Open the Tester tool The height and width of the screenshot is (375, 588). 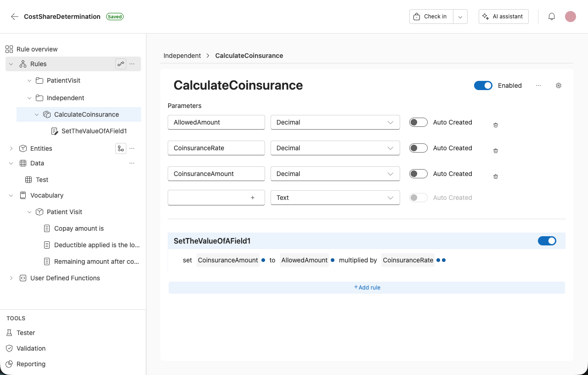[26, 332]
